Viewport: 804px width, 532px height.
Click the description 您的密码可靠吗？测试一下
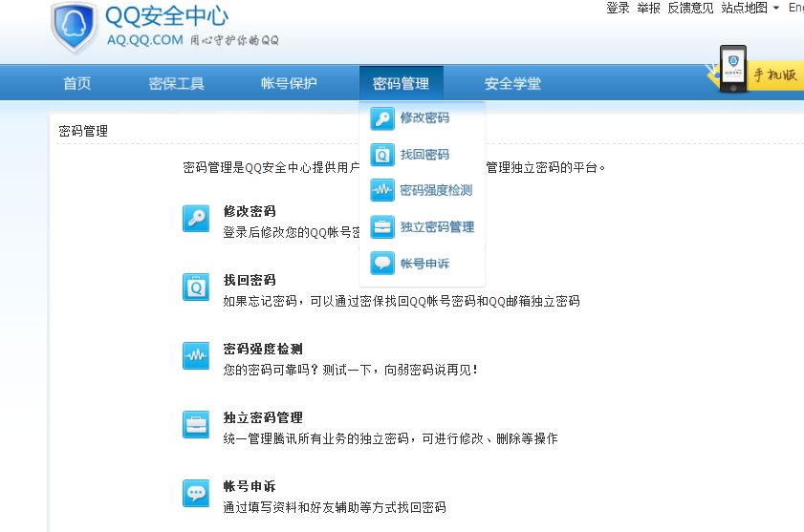[351, 370]
